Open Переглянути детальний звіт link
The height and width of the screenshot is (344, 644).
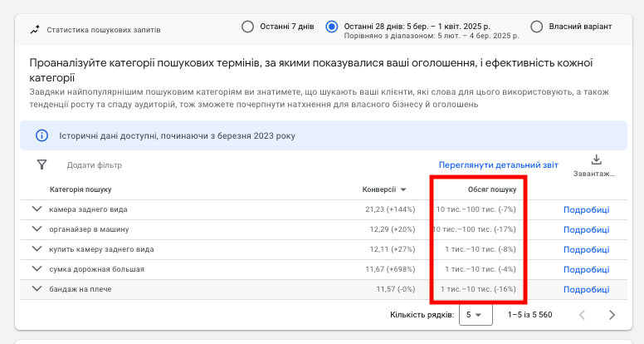click(498, 165)
